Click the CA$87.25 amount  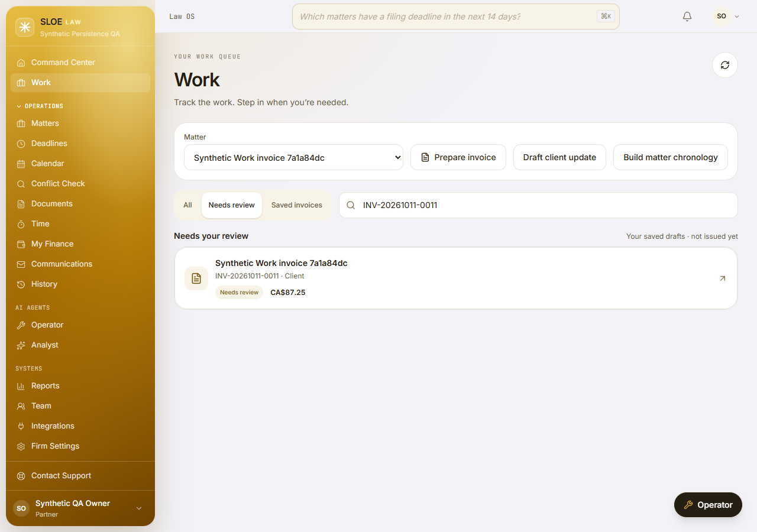click(x=288, y=293)
